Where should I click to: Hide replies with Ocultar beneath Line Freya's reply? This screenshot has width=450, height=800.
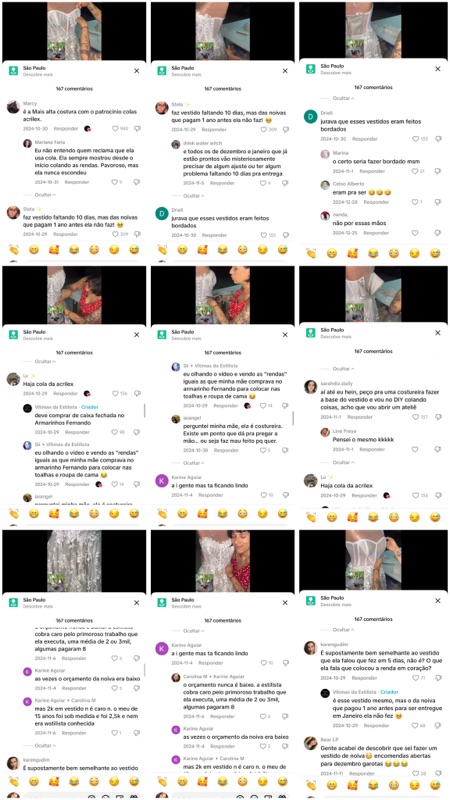[x=344, y=462]
